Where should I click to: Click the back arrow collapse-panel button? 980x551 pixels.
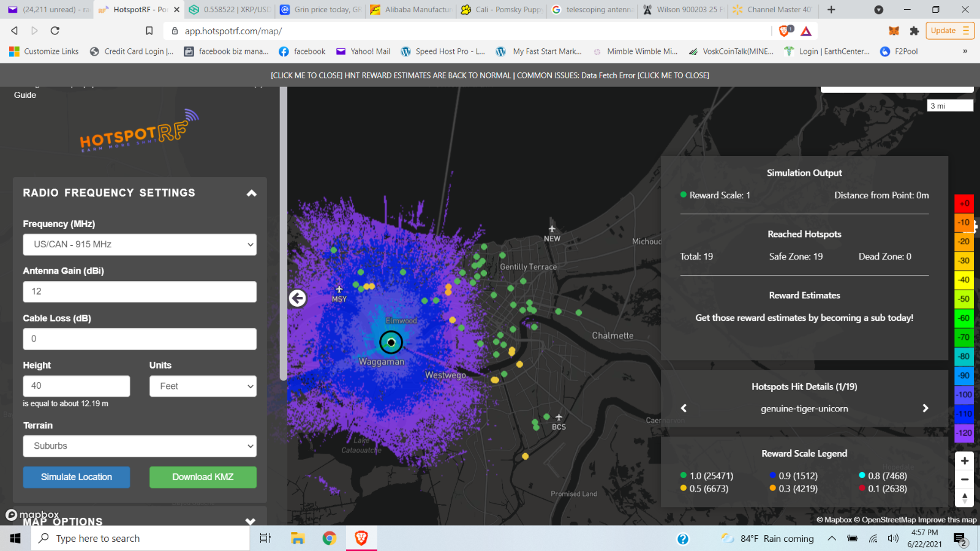pos(298,298)
